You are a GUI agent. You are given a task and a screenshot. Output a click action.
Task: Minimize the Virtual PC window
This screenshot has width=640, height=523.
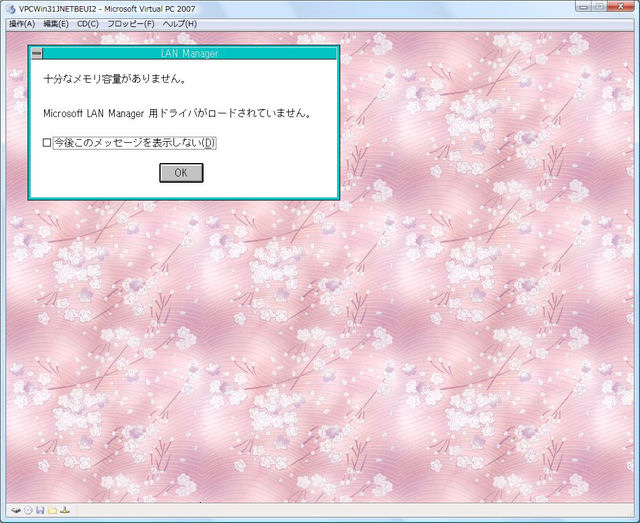coord(584,7)
